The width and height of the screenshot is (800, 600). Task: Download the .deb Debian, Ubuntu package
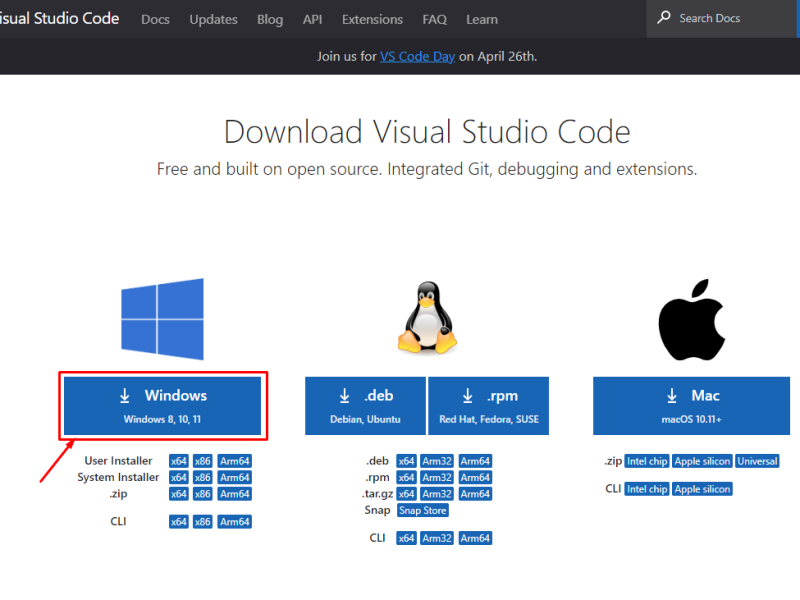point(365,406)
